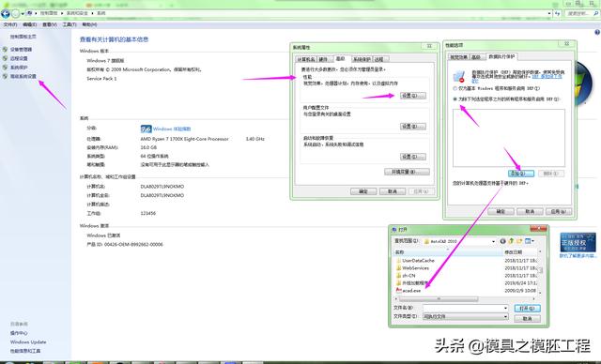Viewport: 601px width, 364px height.
Task: Open Advanced system settings in the sidebar
Action: coord(23,76)
